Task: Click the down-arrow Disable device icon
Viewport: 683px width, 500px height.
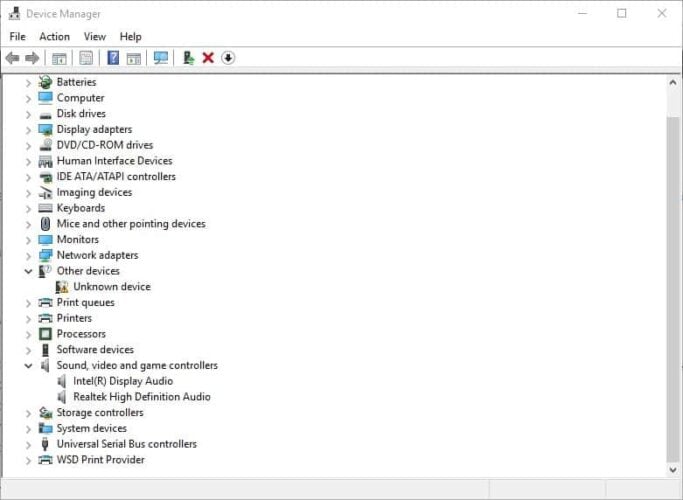Action: (228, 58)
